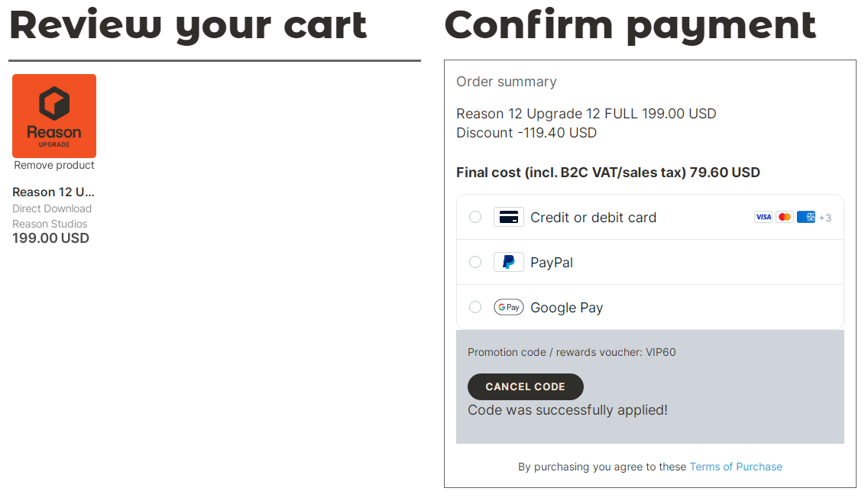
Task: Select the Credit or debit card radio button
Action: (475, 217)
